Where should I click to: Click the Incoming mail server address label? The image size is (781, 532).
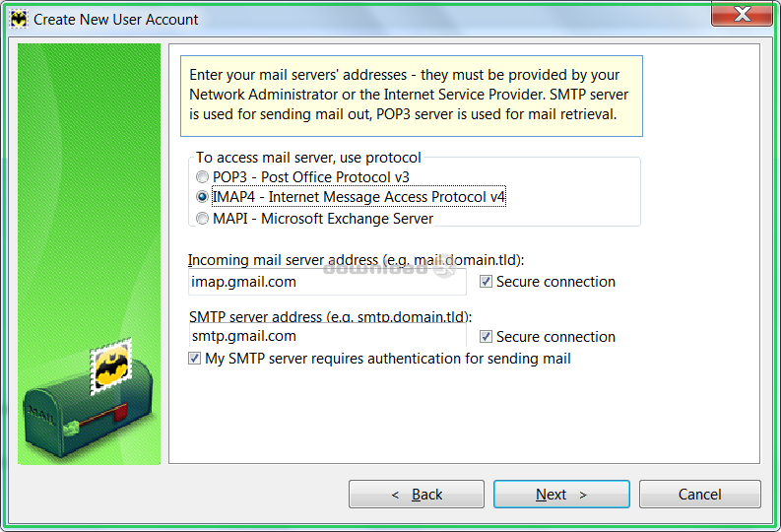(356, 261)
